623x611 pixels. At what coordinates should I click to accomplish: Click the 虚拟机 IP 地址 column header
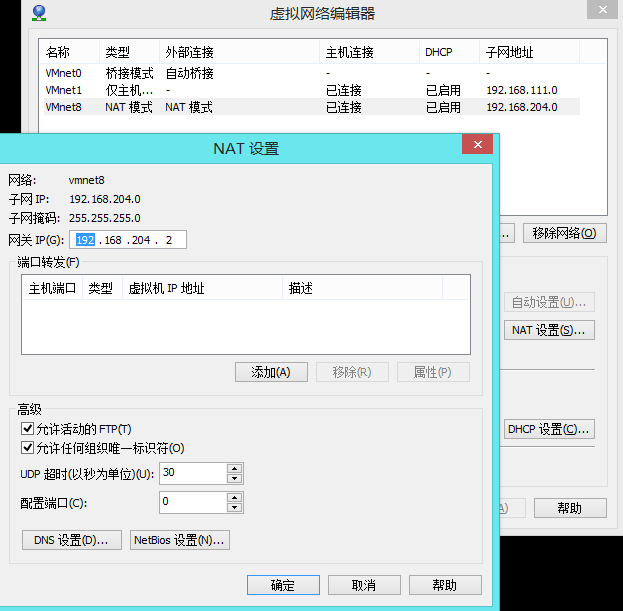(x=203, y=288)
